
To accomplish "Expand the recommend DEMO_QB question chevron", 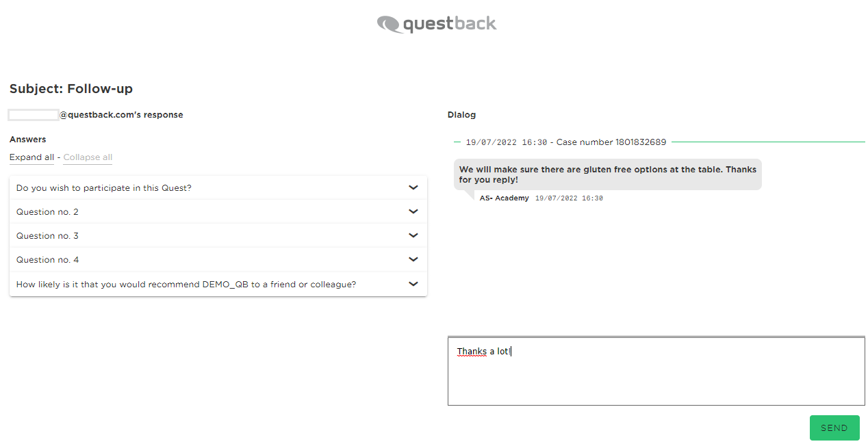I will tap(413, 284).
